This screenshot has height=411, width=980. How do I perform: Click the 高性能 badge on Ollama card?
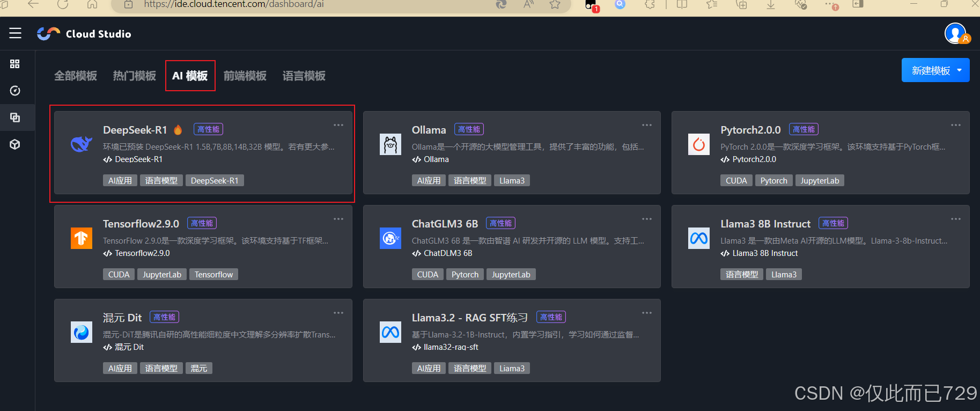(x=469, y=129)
